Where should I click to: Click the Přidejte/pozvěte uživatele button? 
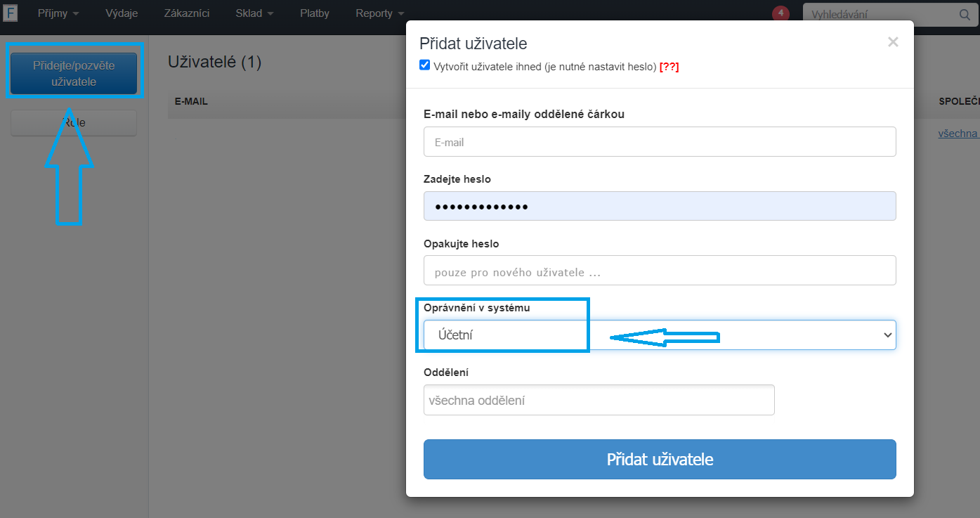tap(74, 73)
